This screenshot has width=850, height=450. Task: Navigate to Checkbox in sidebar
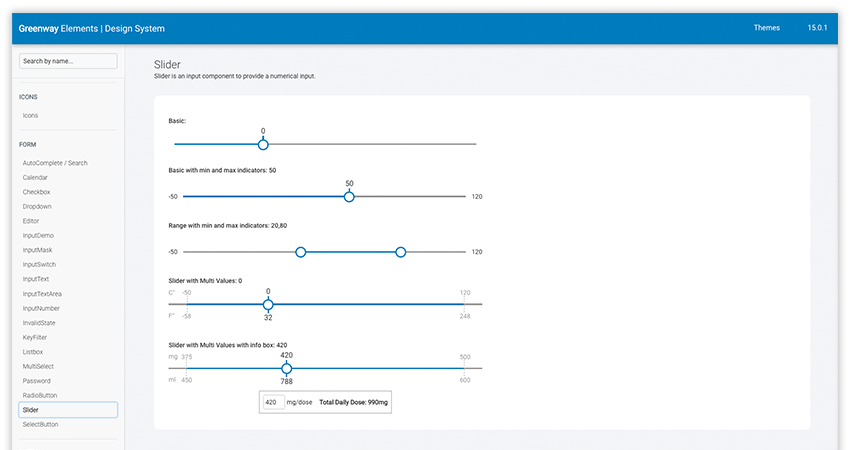36,192
